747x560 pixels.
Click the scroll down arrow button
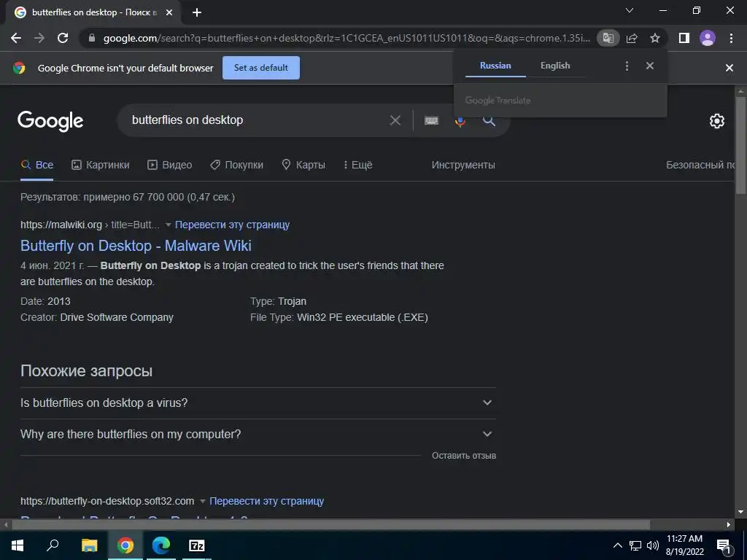click(740, 513)
